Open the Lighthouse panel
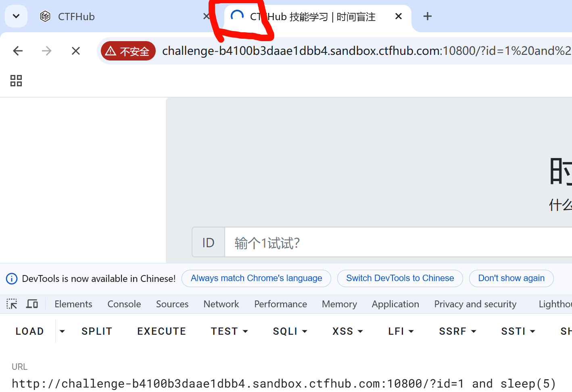 [555, 304]
